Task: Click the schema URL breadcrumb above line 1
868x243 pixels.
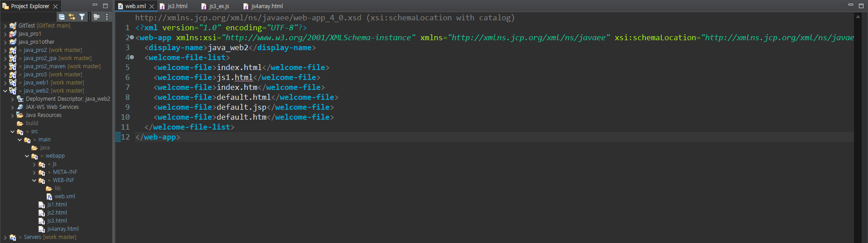Action: (x=325, y=18)
